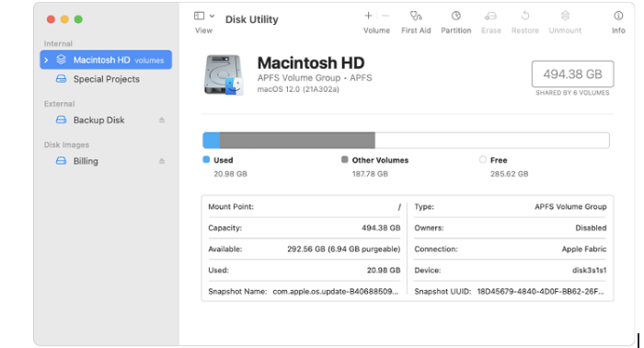Image resolution: width=644 pixels, height=348 pixels.
Task: Click the blue Used segment of storage bar
Action: click(x=211, y=140)
